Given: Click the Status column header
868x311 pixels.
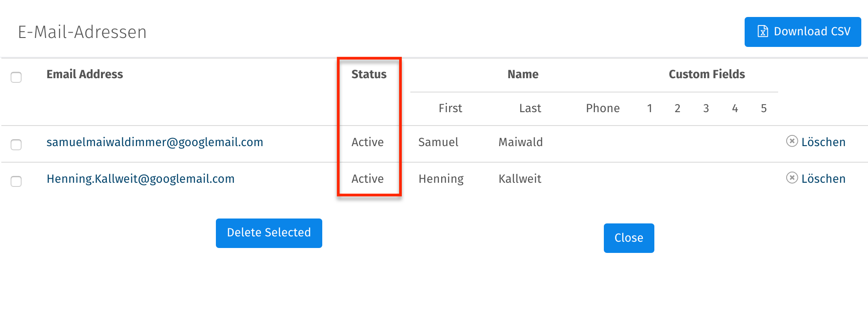Looking at the screenshot, I should pos(369,74).
